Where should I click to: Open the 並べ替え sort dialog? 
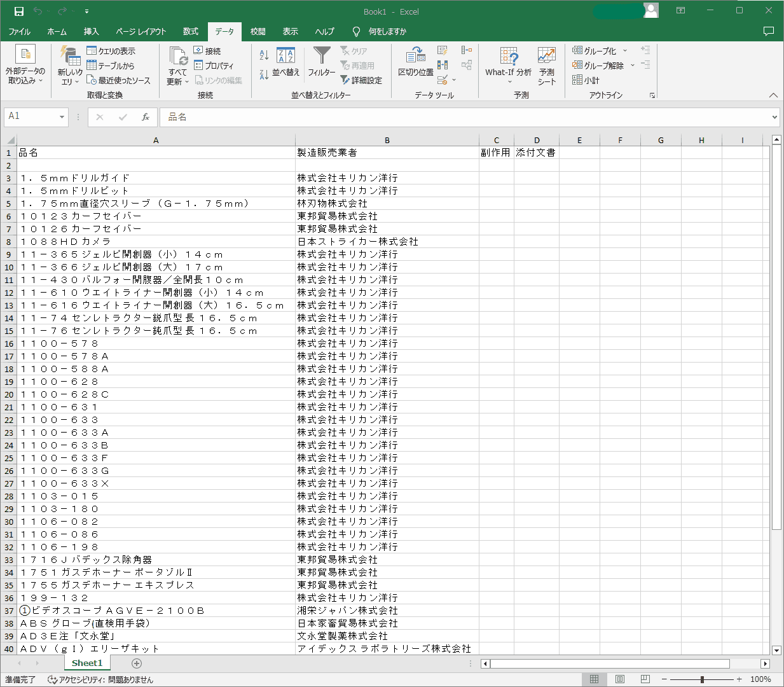pyautogui.click(x=285, y=62)
